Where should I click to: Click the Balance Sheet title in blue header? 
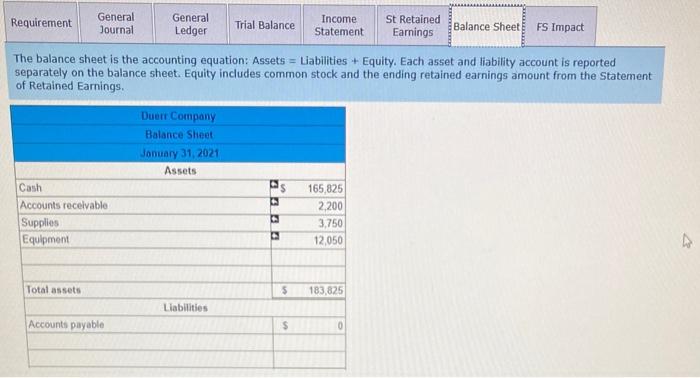click(179, 134)
